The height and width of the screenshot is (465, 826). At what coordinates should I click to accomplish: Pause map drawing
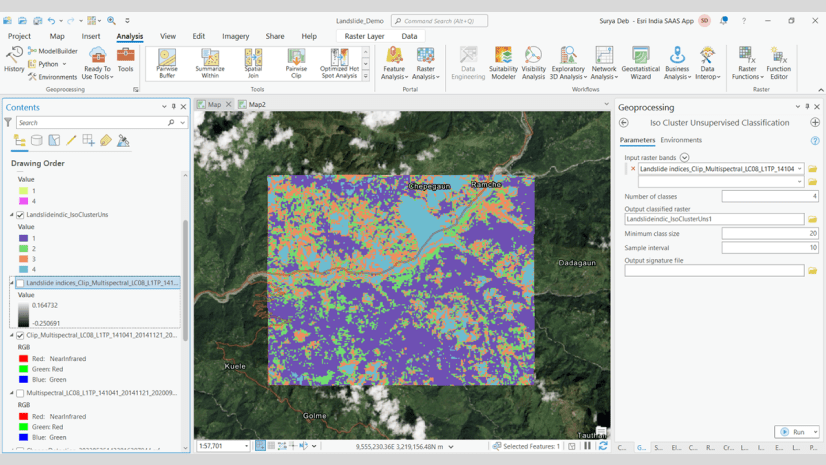pos(587,446)
